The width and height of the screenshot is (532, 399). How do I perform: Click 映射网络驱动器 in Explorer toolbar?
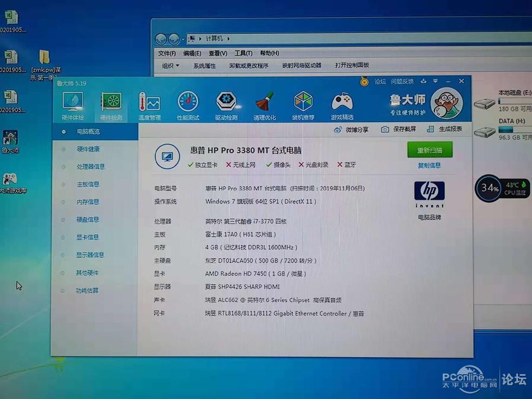coord(301,65)
